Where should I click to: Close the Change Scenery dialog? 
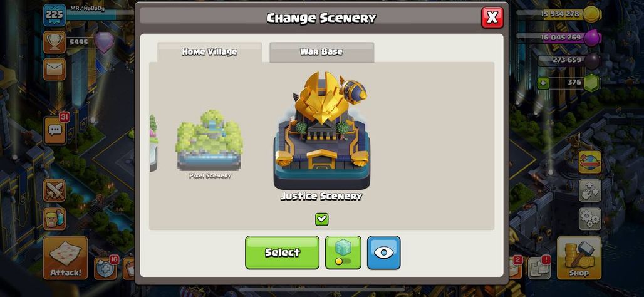click(x=492, y=18)
